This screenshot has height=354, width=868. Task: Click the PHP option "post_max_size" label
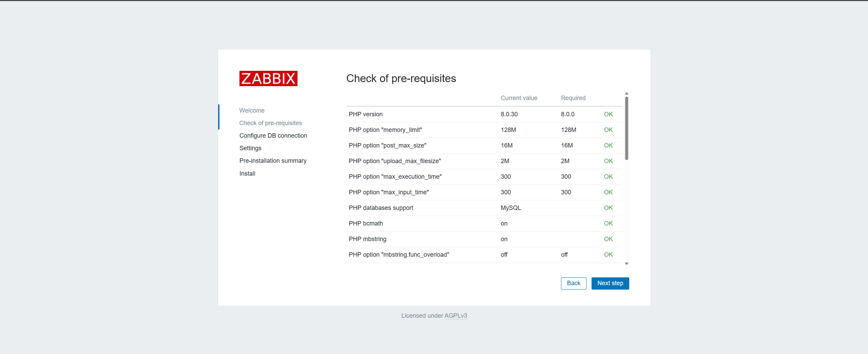pyautogui.click(x=388, y=145)
